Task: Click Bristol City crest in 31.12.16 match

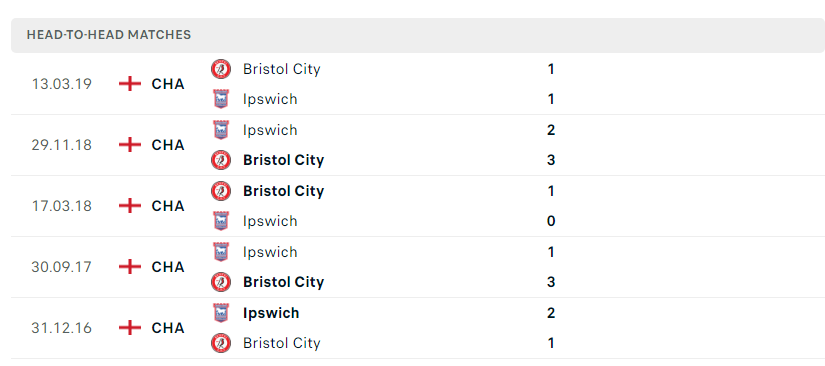Action: pyautogui.click(x=221, y=343)
